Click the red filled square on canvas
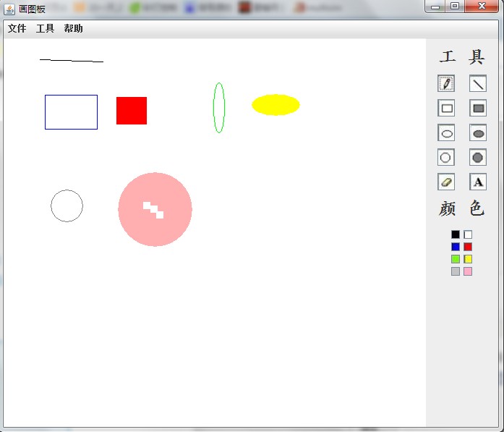The width and height of the screenshot is (504, 432). 132,111
